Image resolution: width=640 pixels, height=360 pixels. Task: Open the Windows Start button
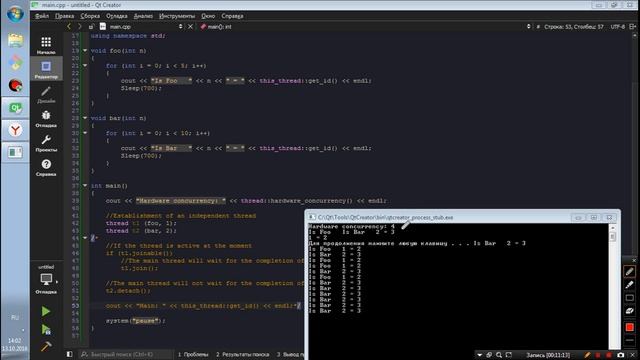tap(15, 14)
